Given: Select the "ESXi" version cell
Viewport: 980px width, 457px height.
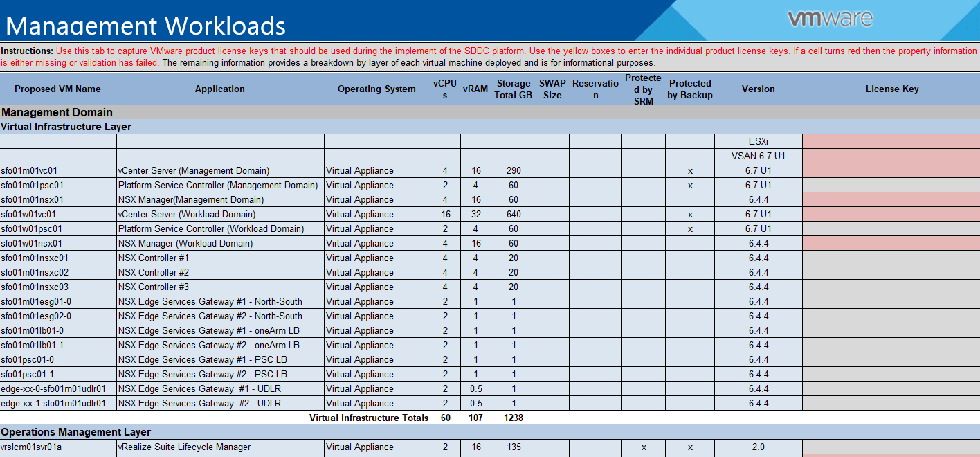Looking at the screenshot, I should pyautogui.click(x=759, y=141).
